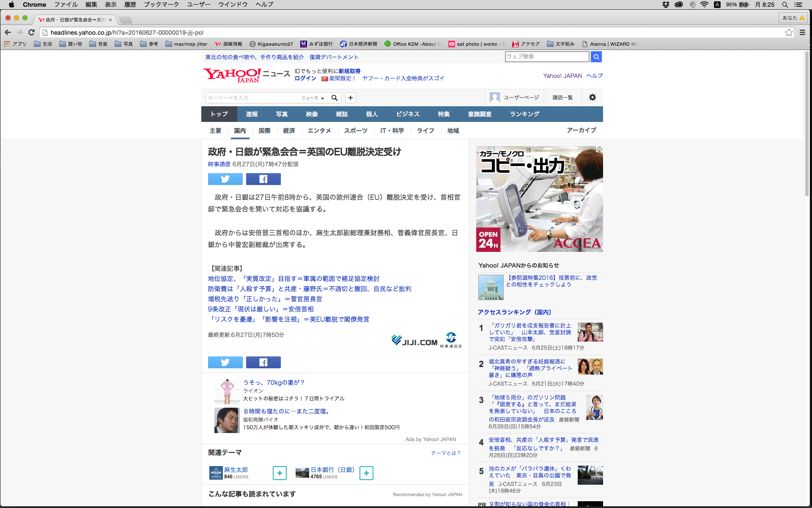
Task: Open the あなた profile button in Chrome
Action: tap(793, 18)
